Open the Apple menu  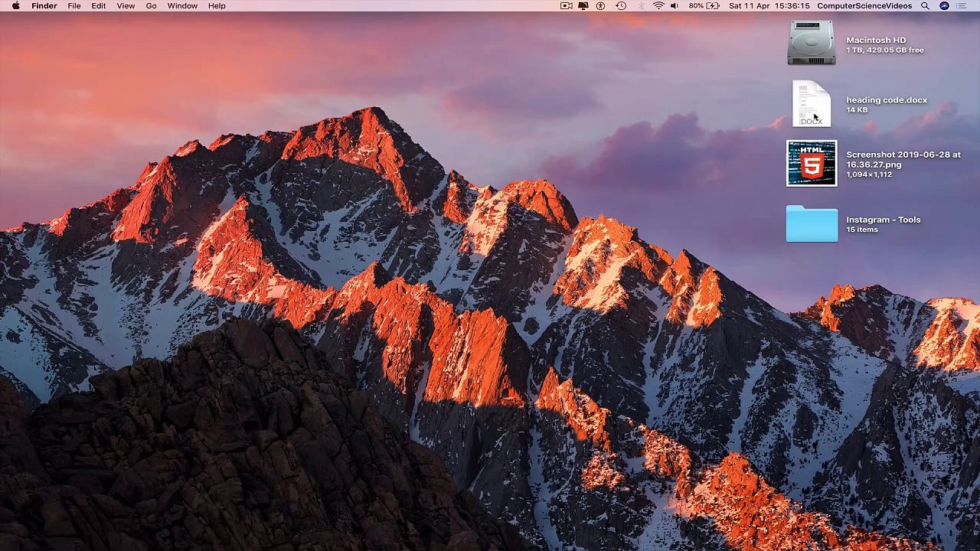(15, 6)
